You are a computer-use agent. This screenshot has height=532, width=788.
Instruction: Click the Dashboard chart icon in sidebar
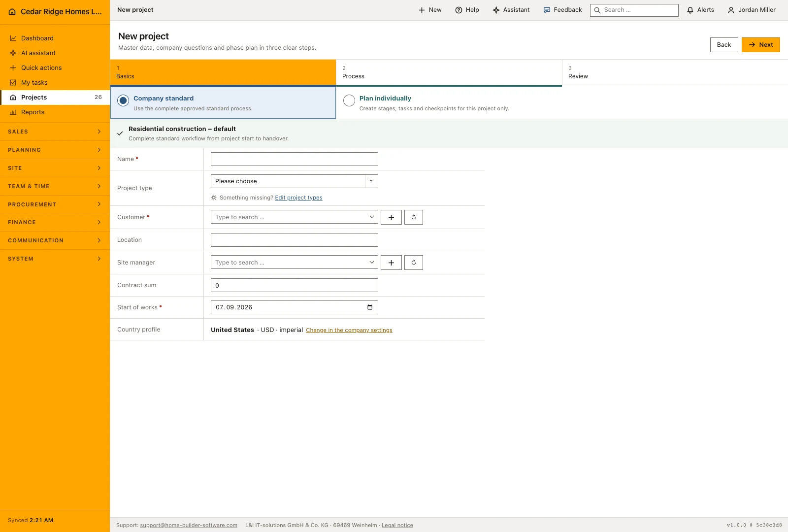pyautogui.click(x=13, y=38)
